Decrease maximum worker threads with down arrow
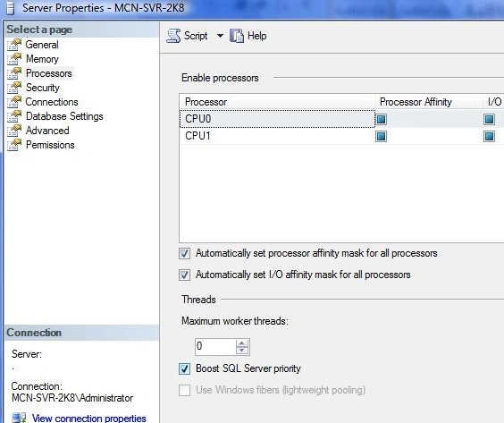504x423 pixels. click(242, 351)
